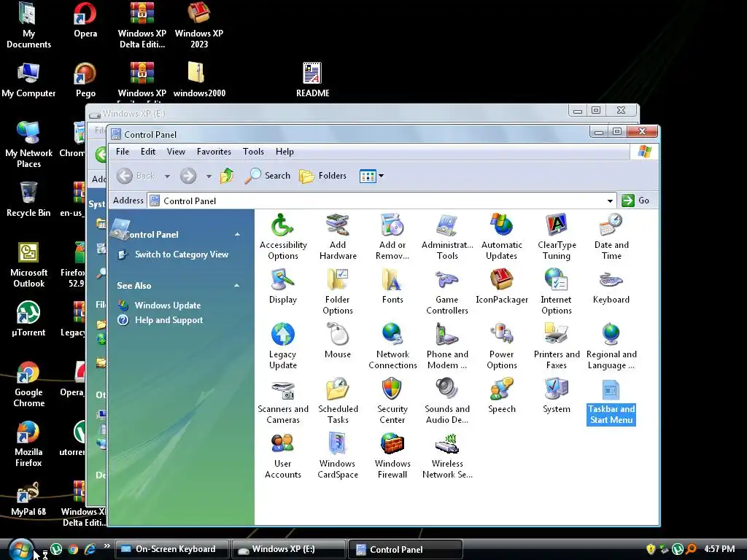Image resolution: width=747 pixels, height=560 pixels.
Task: Open Game Controllers icon
Action: [x=447, y=292]
